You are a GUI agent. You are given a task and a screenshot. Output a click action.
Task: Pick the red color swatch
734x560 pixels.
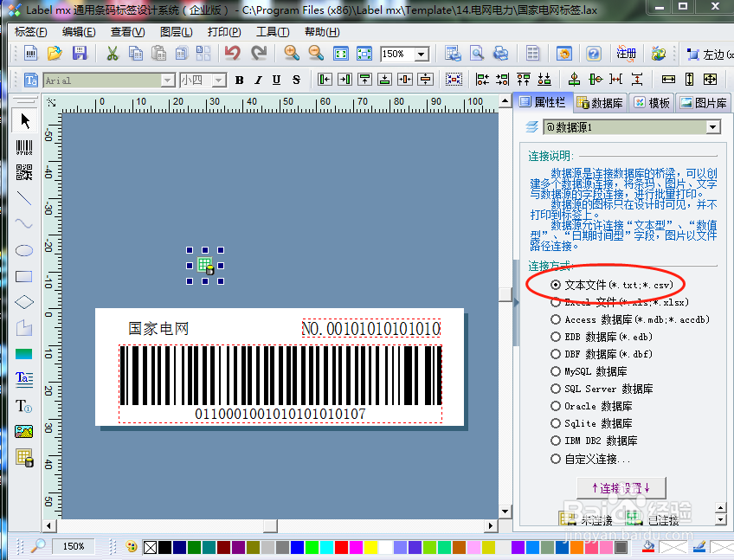click(x=341, y=547)
